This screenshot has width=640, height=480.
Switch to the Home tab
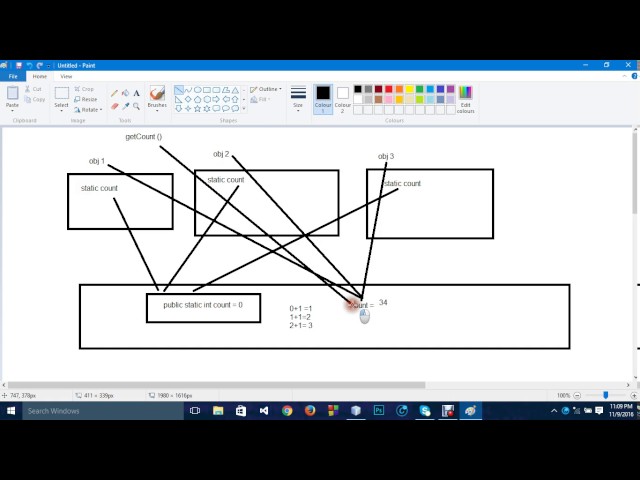tap(40, 76)
